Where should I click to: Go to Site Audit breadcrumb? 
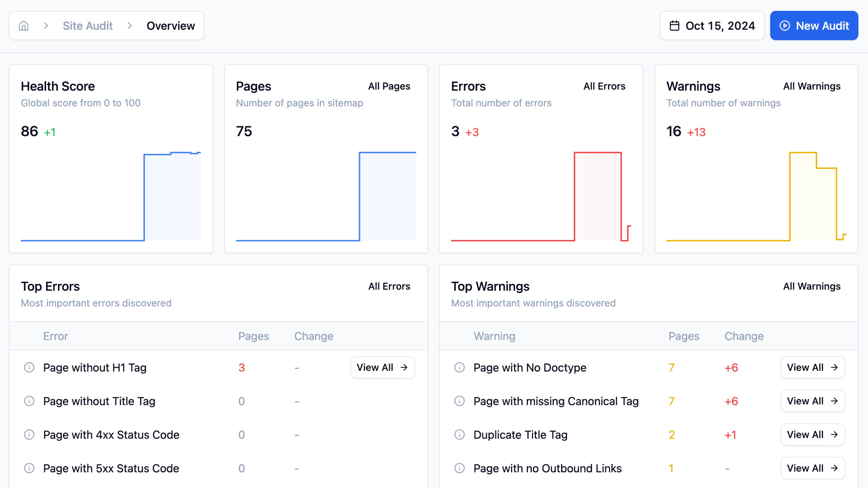pos(88,26)
